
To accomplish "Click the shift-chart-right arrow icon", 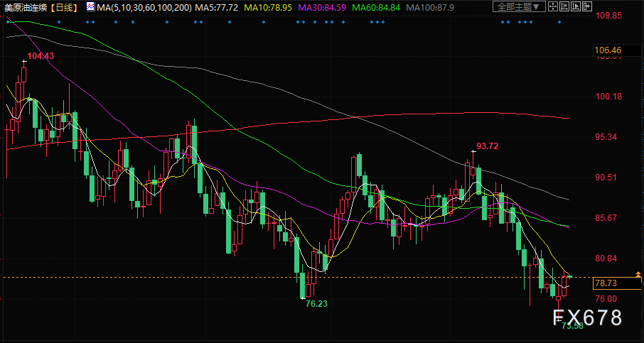I will [587, 6].
